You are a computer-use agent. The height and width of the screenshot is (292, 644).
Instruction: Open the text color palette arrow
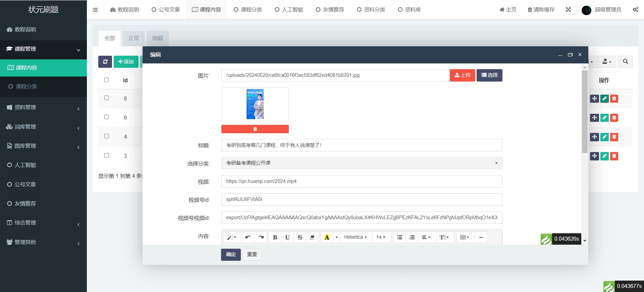[x=336, y=237]
